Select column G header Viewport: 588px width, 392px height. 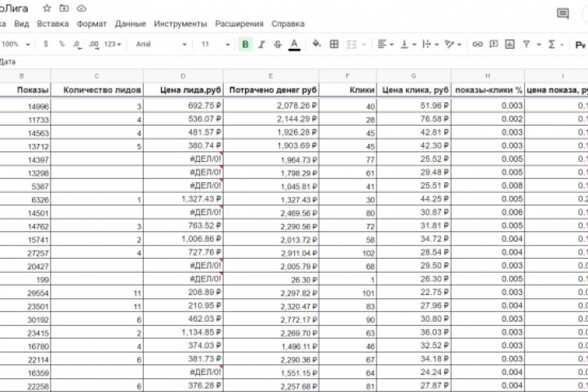pyautogui.click(x=413, y=76)
